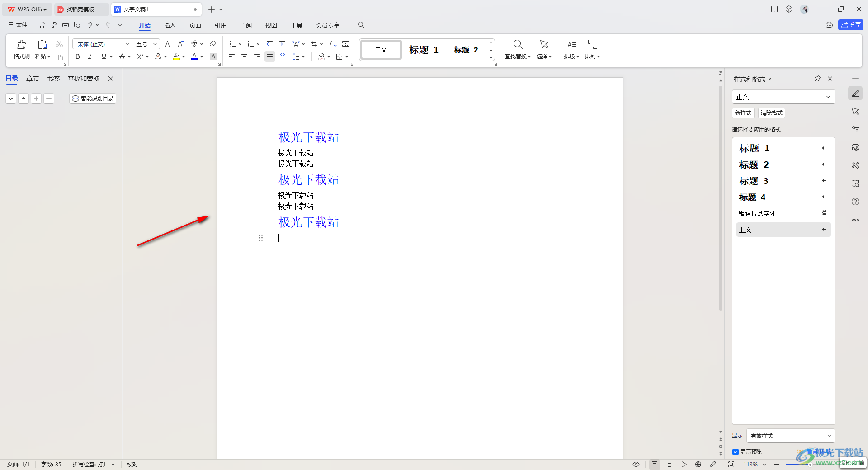
Task: Open line spacing dropdown
Action: pyautogui.click(x=303, y=56)
